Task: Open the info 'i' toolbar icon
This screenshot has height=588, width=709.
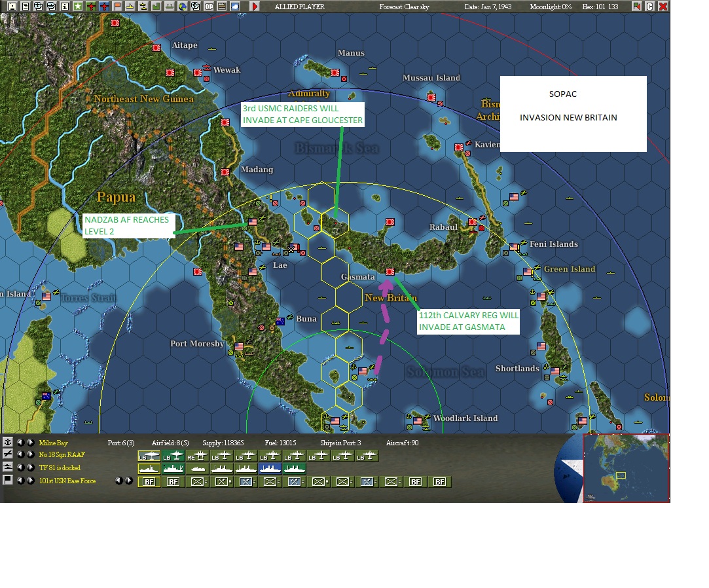Action: (65, 7)
